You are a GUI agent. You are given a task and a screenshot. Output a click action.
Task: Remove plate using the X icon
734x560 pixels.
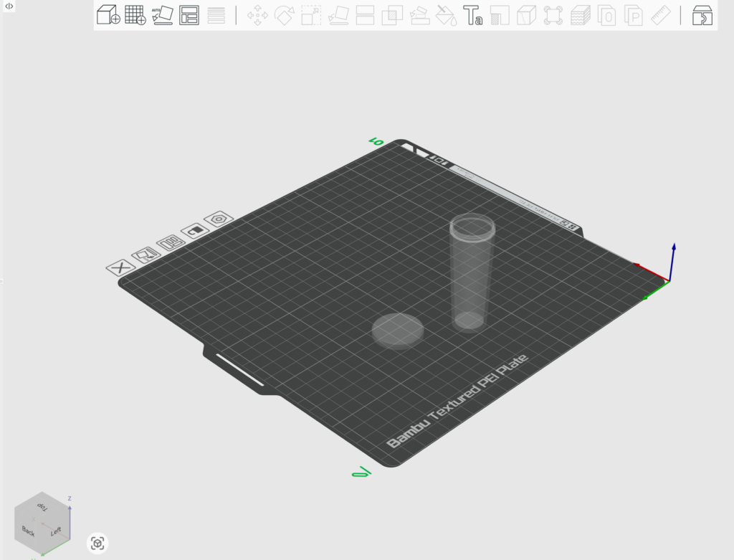[x=120, y=267]
